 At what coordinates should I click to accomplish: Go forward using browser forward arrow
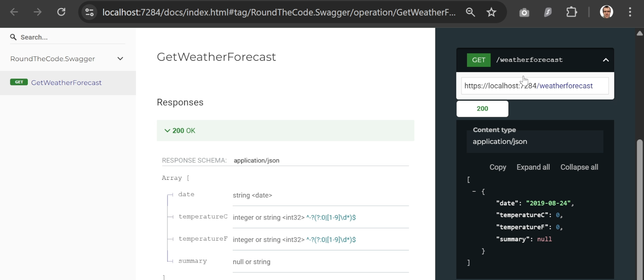click(38, 12)
